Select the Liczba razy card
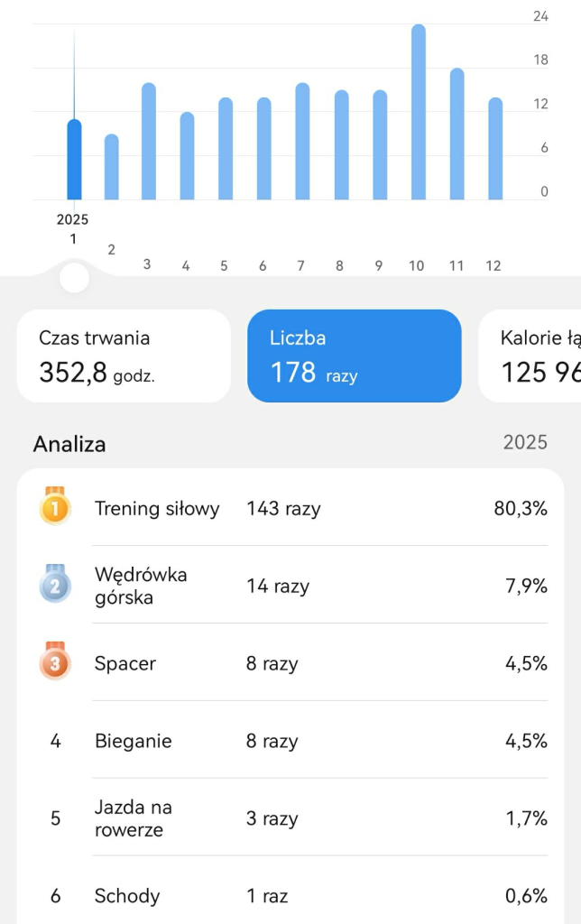 click(x=354, y=356)
